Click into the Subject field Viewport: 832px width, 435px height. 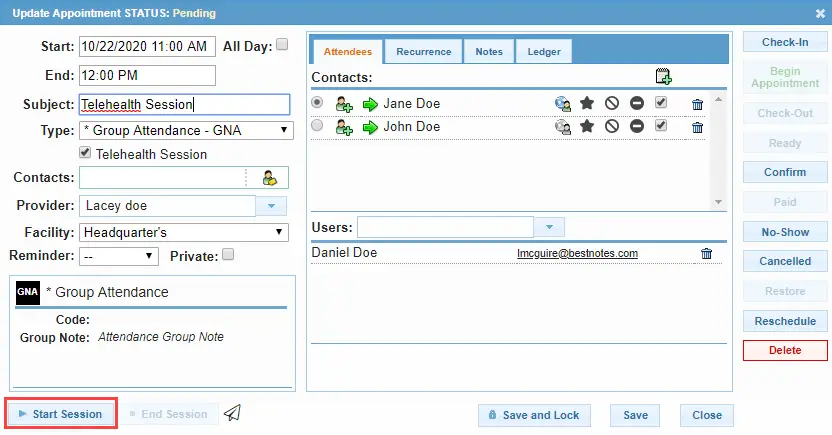pos(185,105)
